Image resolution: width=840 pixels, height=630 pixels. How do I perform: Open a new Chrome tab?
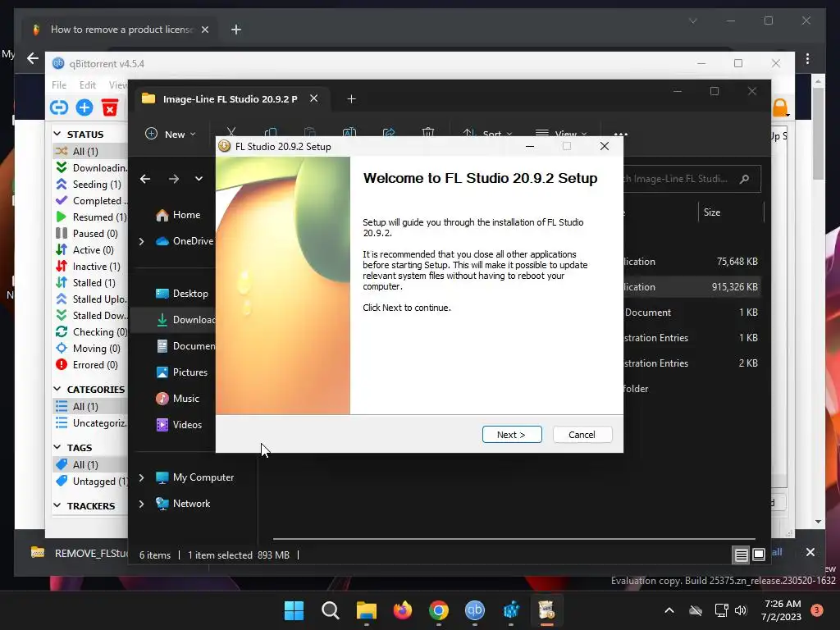coord(236,30)
